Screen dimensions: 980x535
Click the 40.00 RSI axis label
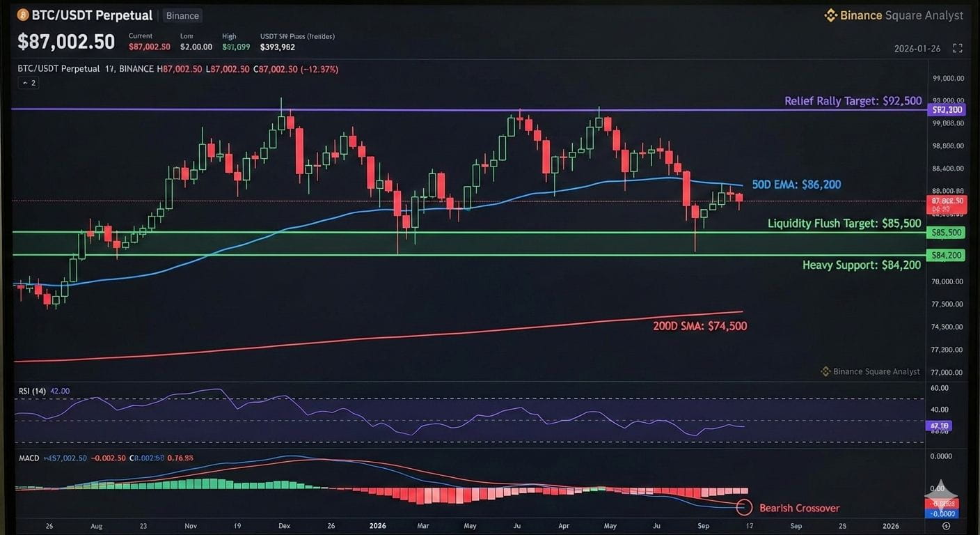940,410
